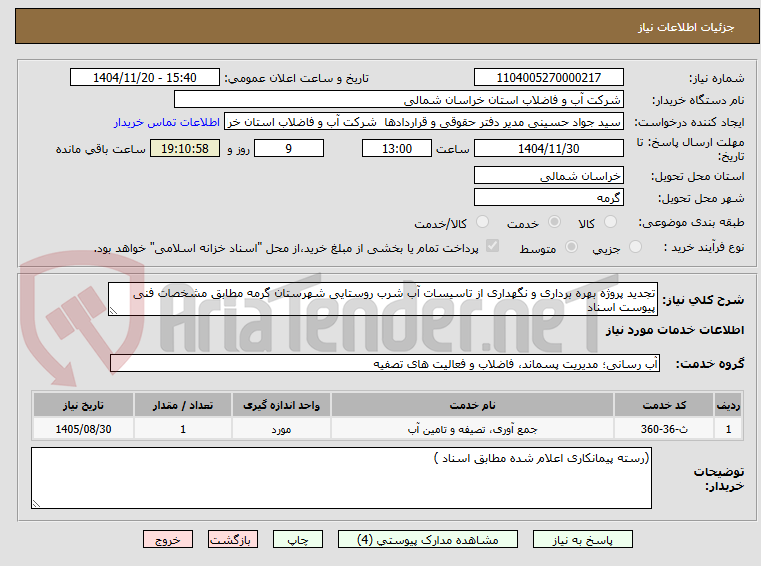Image resolution: width=761 pixels, height=566 pixels.
Task: Click the توضیحات خریدار notes textarea
Action: point(341,478)
